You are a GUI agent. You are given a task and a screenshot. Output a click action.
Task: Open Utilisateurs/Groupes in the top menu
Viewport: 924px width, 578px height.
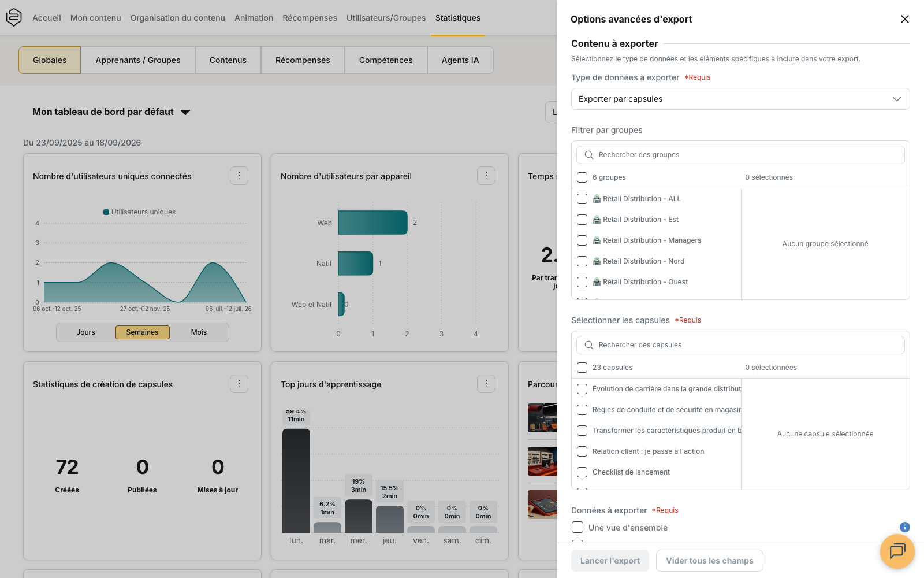click(x=386, y=18)
